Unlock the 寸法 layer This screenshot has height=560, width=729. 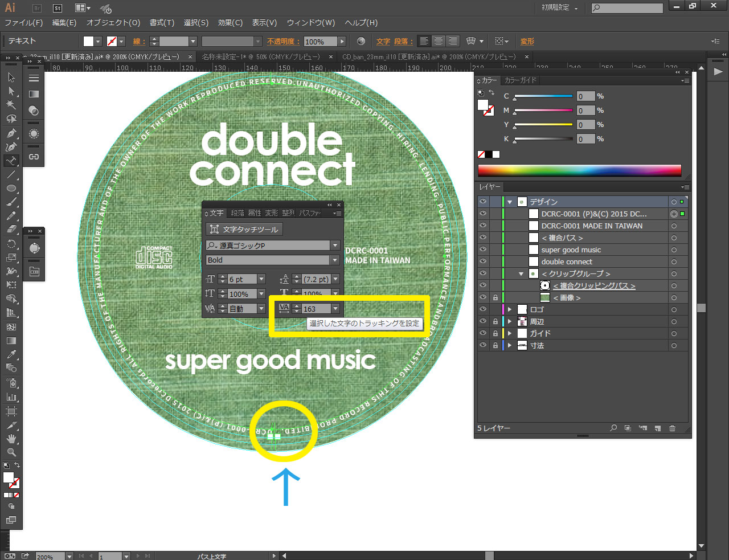pos(495,345)
